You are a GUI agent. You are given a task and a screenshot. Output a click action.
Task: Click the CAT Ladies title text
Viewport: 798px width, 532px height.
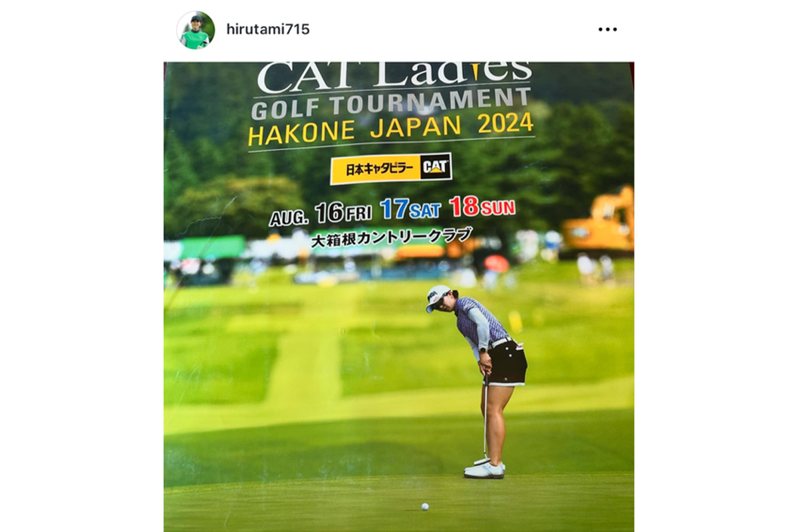(394, 75)
